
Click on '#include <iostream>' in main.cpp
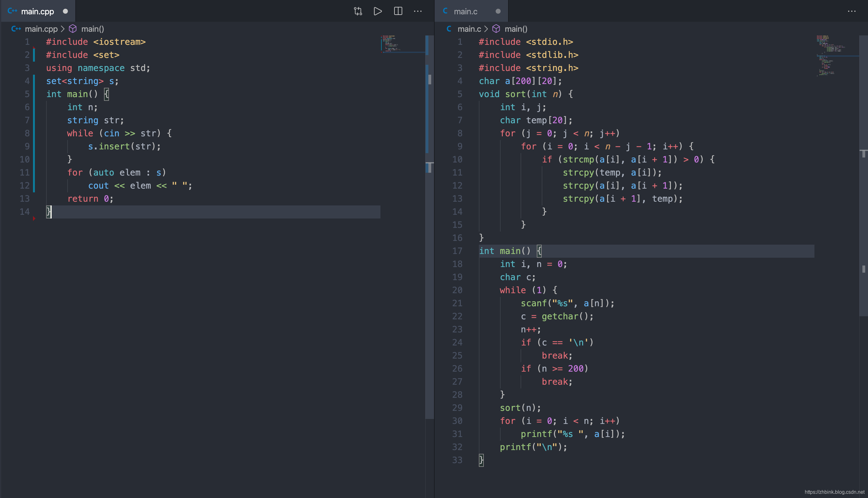pos(96,42)
